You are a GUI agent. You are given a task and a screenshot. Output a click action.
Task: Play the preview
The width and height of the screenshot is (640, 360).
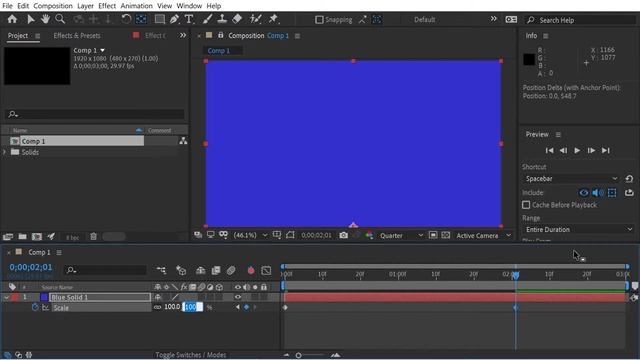point(577,150)
